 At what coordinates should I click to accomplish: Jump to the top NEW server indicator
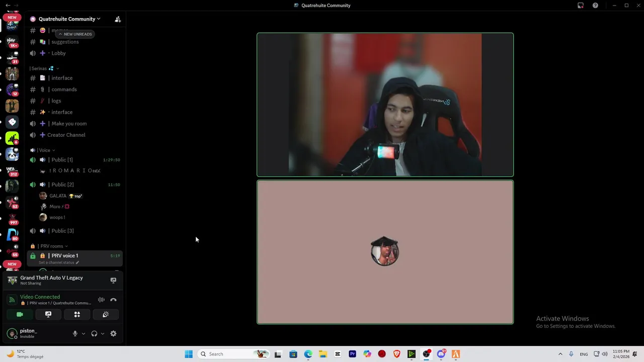click(x=12, y=17)
